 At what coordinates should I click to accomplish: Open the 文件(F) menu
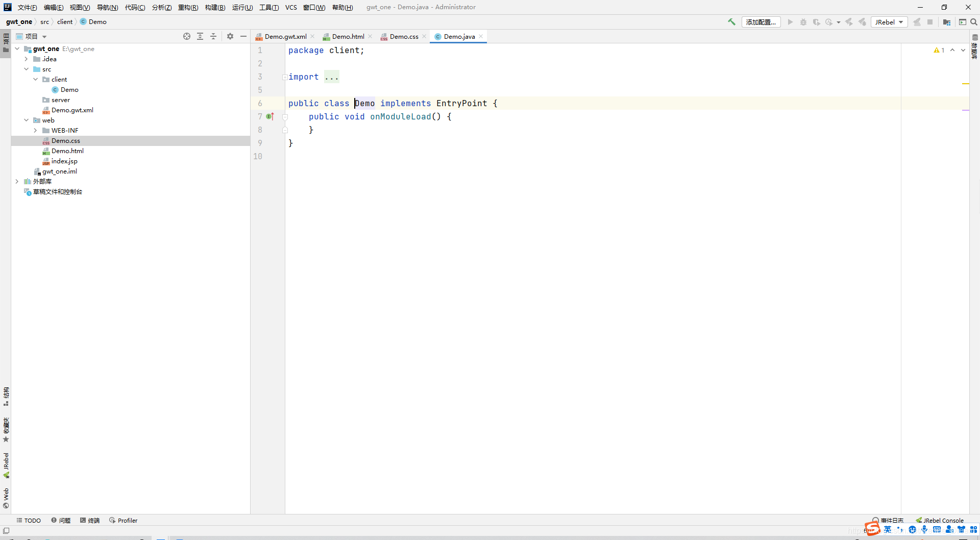[x=27, y=7]
